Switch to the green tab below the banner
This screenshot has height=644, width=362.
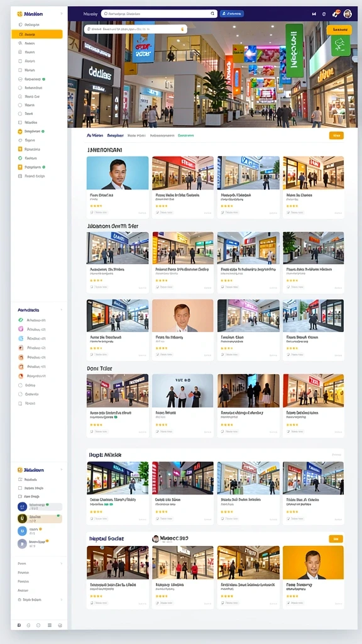186,135
